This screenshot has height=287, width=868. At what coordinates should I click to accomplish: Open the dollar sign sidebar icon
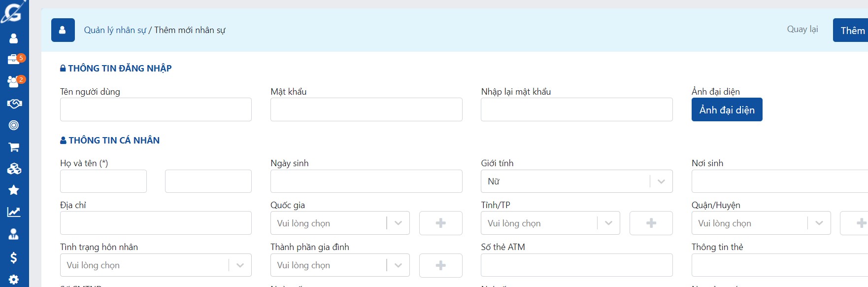[x=14, y=257]
